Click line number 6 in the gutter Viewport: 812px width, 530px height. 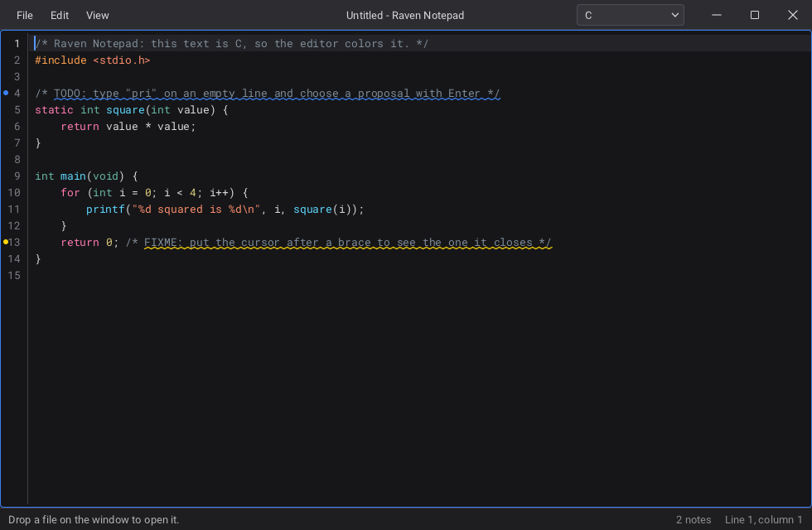(x=17, y=126)
